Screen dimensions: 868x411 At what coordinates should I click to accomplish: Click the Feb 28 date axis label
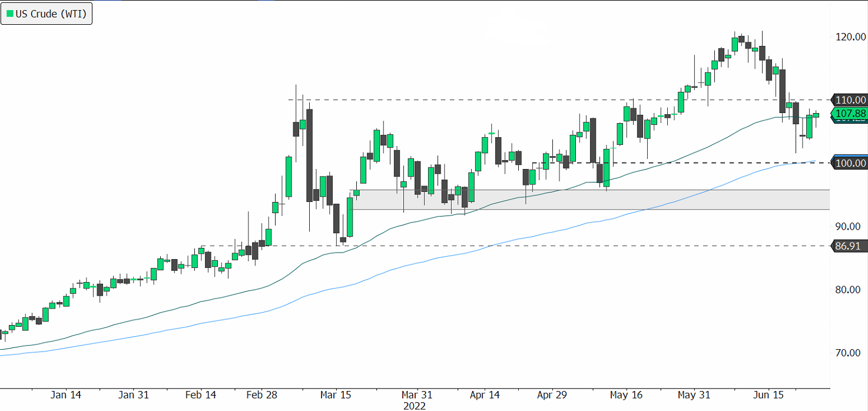pos(262,395)
